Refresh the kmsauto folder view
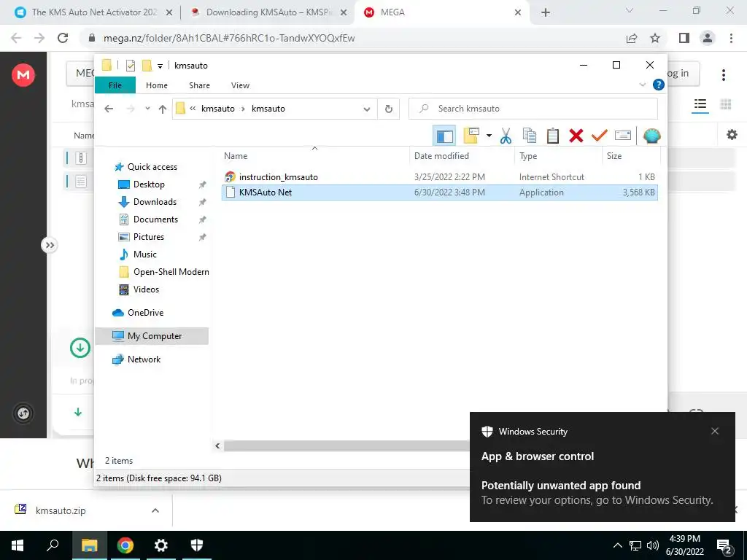Screen dimensions: 747x560 [389, 109]
